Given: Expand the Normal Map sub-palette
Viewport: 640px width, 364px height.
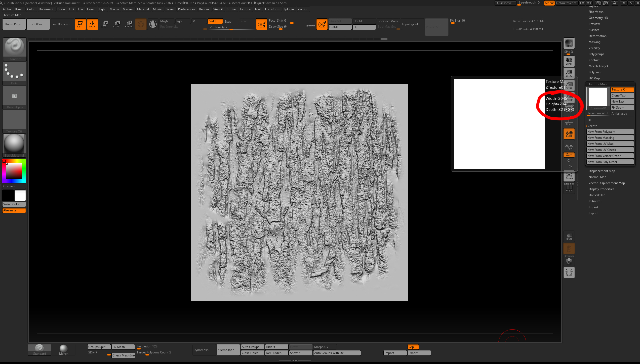Looking at the screenshot, I should pos(597,177).
